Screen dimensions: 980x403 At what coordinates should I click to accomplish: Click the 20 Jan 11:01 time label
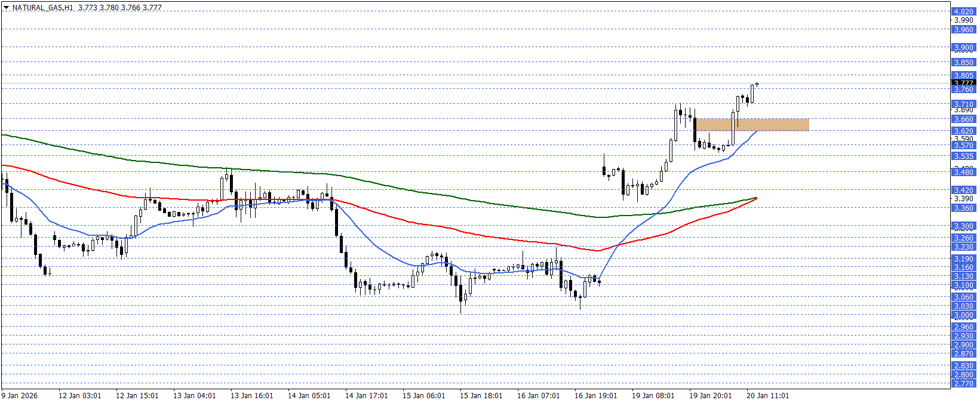(767, 395)
